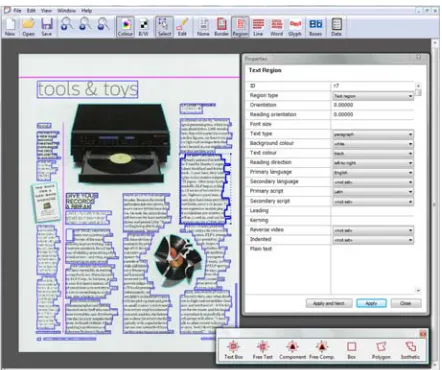The width and height of the screenshot is (442, 370).
Task: Open the Data panel icon
Action: tap(336, 27)
